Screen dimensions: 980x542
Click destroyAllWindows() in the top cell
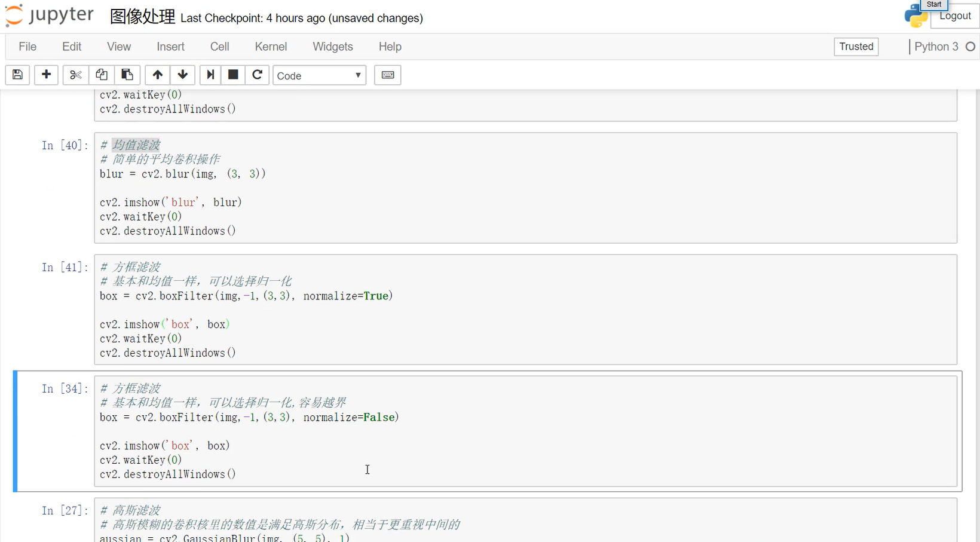pyautogui.click(x=168, y=109)
